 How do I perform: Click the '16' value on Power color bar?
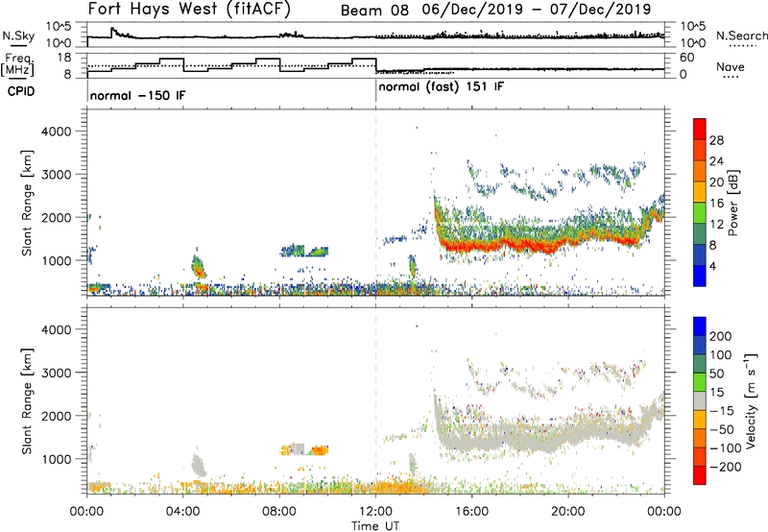pyautogui.click(x=716, y=204)
